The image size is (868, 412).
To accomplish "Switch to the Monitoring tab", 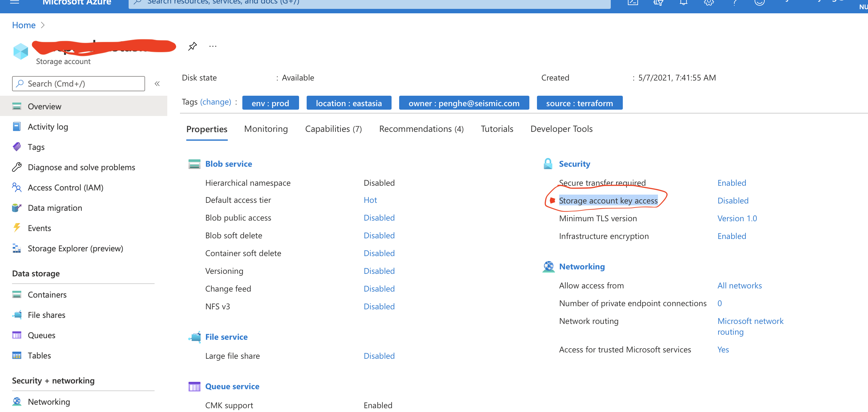I will coord(266,129).
